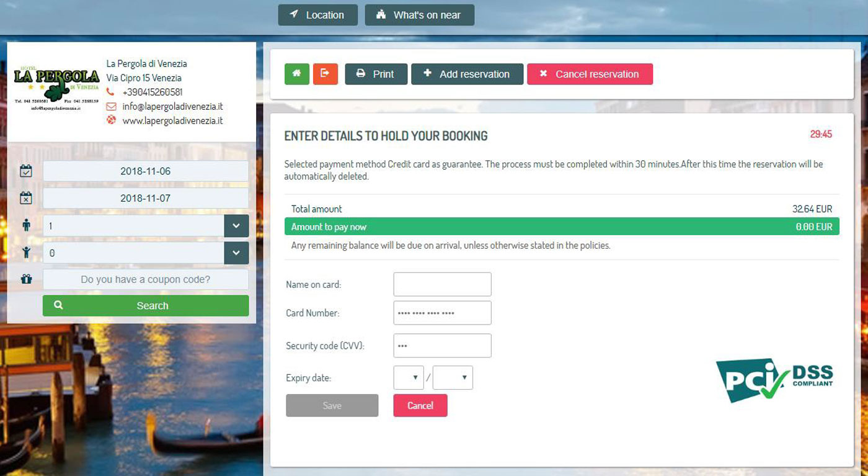Expand the children count dropdown
The width and height of the screenshot is (868, 476).
[236, 253]
